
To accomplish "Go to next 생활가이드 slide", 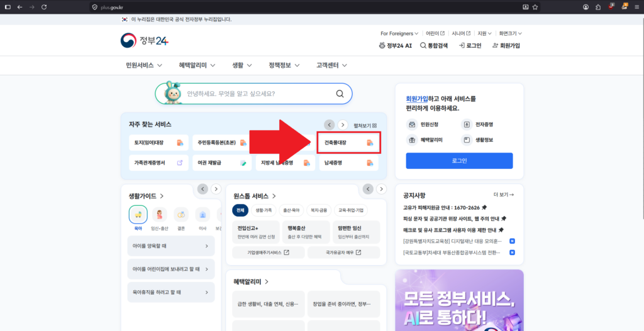I will [216, 188].
